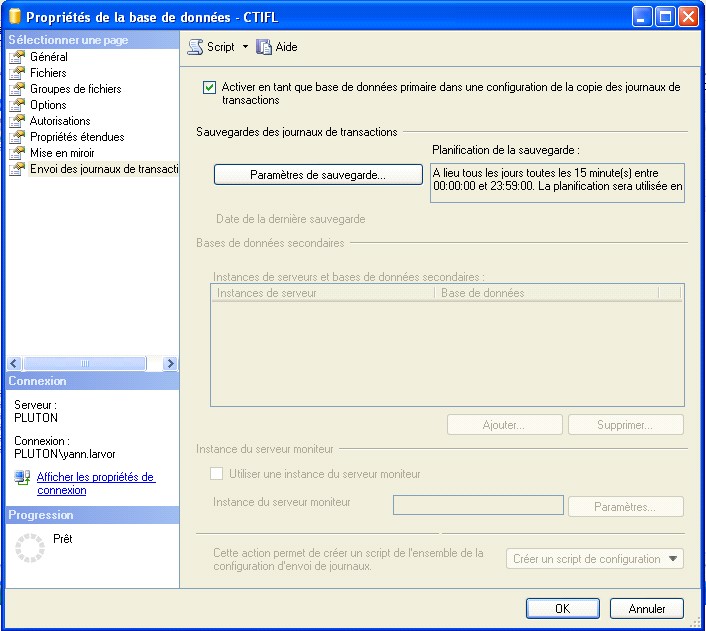Click the Instance du serveur moniteur field
The image size is (706, 631).
click(x=478, y=506)
